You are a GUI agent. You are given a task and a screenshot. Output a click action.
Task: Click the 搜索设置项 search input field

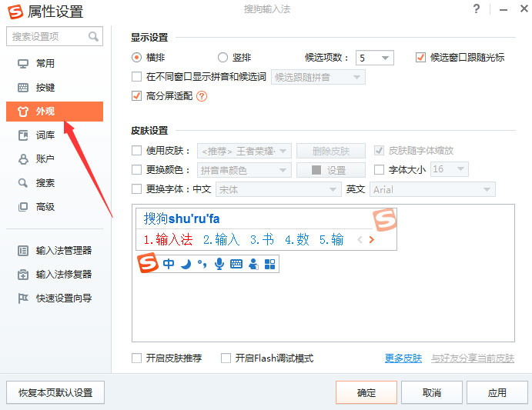point(55,36)
